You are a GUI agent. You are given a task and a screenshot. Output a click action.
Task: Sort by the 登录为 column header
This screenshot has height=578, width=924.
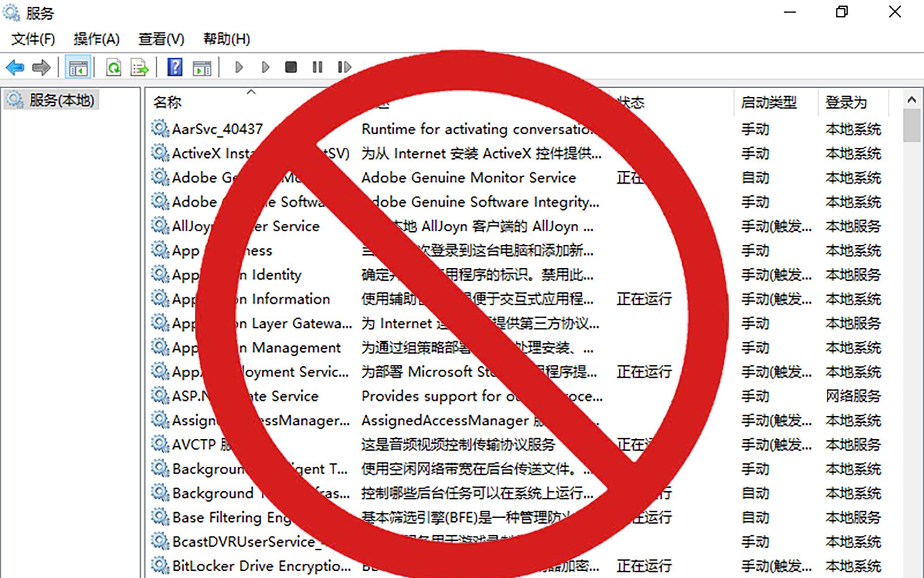pos(846,102)
